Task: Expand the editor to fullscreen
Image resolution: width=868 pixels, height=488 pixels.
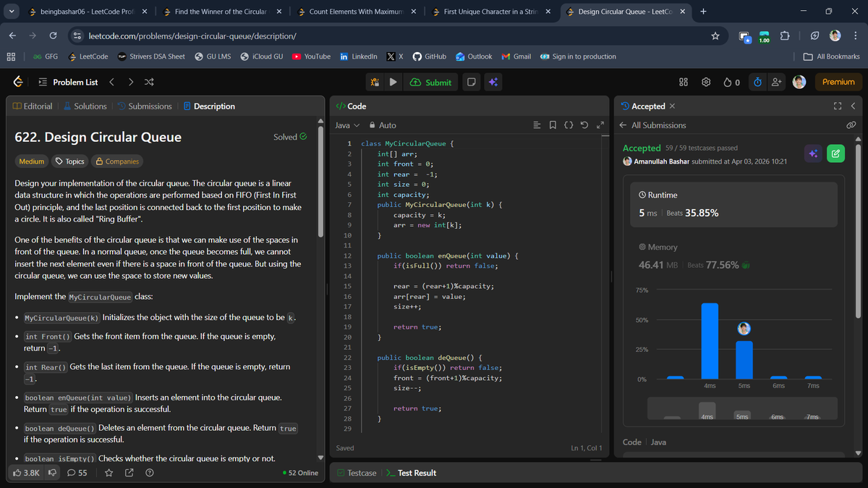Action: 600,125
